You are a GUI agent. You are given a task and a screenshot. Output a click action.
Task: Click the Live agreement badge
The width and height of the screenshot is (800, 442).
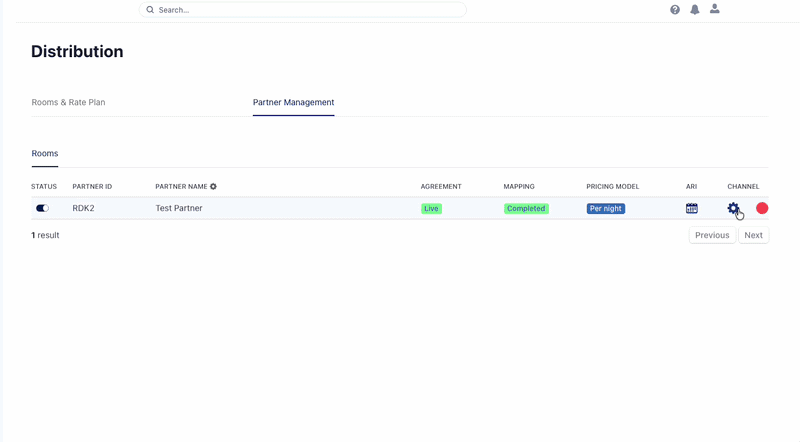(431, 208)
